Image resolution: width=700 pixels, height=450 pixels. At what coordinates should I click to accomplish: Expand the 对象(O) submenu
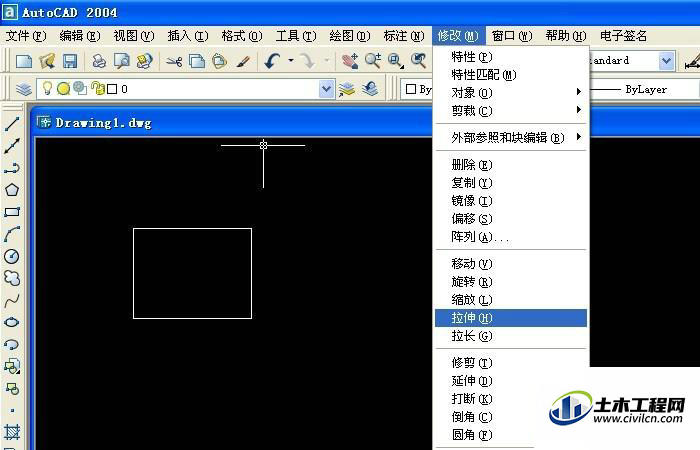coord(511,93)
